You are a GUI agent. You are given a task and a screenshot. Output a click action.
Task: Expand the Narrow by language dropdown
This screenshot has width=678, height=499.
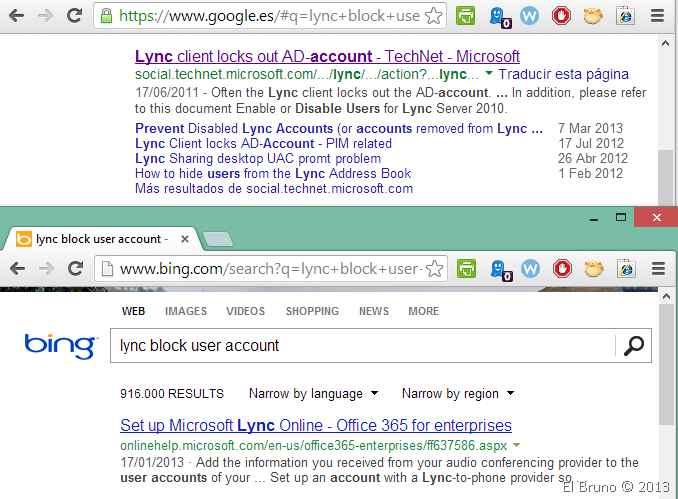pos(313,393)
